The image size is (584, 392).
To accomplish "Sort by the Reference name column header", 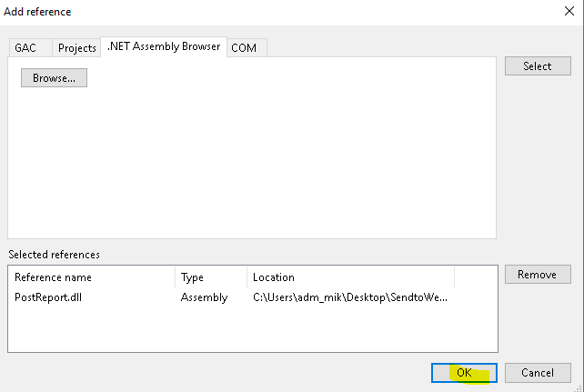I will click(x=91, y=277).
